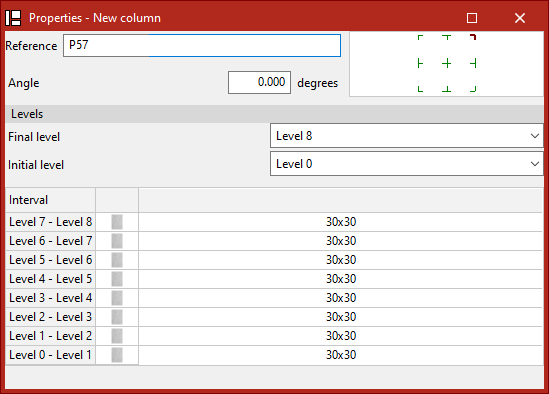The height and width of the screenshot is (394, 549).
Task: Click section icon for Level 3 - Level 4
Action: coord(117,298)
